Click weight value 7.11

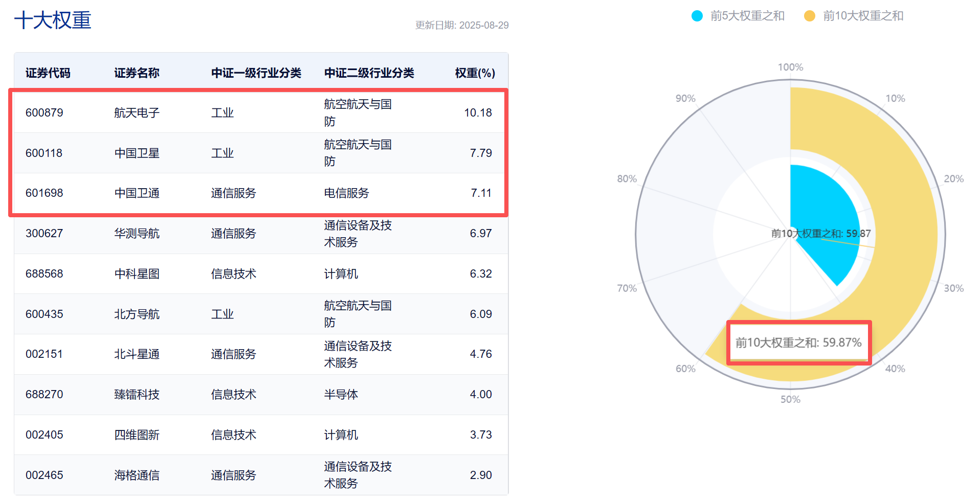(x=481, y=193)
